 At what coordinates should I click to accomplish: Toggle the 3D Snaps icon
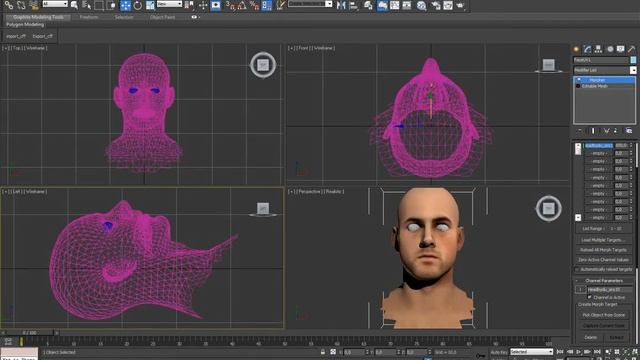(x=230, y=5)
